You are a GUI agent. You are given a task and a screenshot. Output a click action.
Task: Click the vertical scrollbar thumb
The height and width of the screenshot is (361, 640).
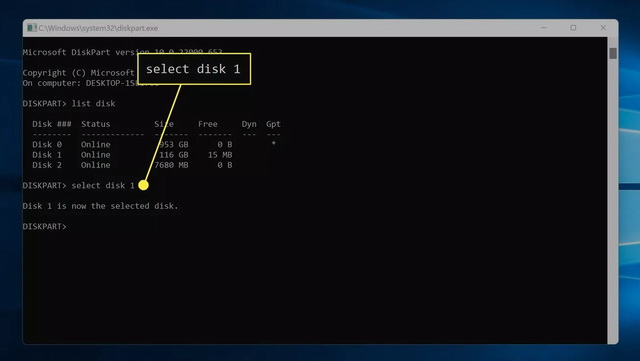click(613, 53)
